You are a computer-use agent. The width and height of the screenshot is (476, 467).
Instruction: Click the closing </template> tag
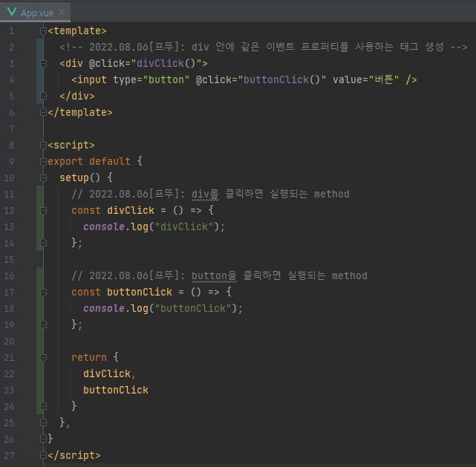pos(80,113)
